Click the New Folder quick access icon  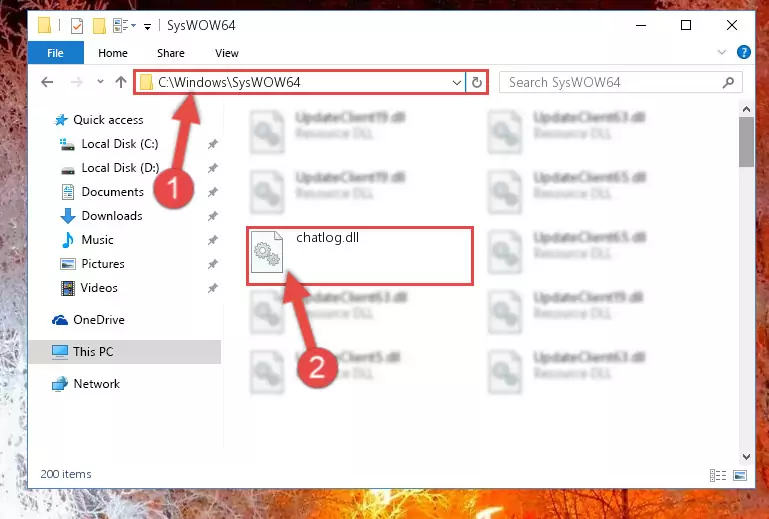(x=99, y=26)
